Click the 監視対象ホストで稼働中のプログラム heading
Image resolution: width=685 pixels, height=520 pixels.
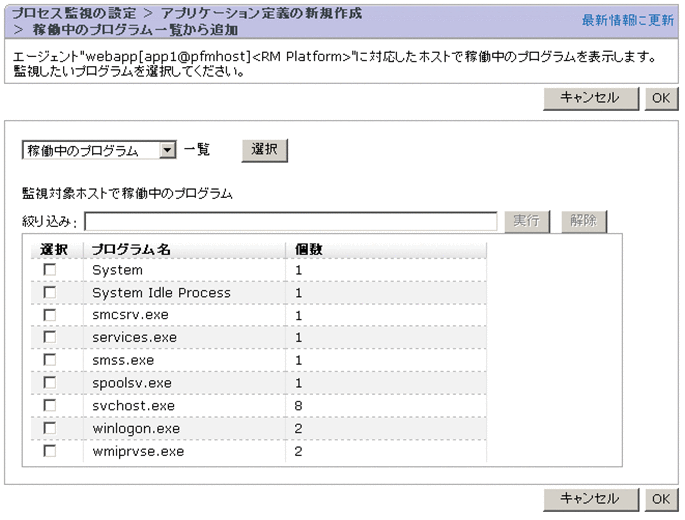[127, 194]
